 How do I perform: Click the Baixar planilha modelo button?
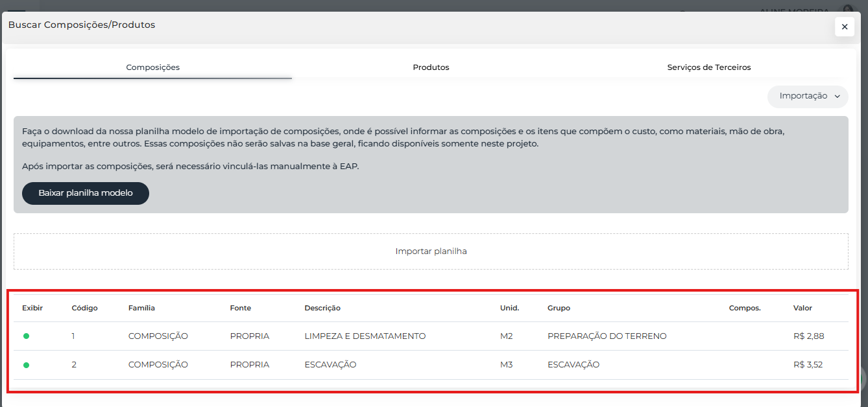click(86, 193)
